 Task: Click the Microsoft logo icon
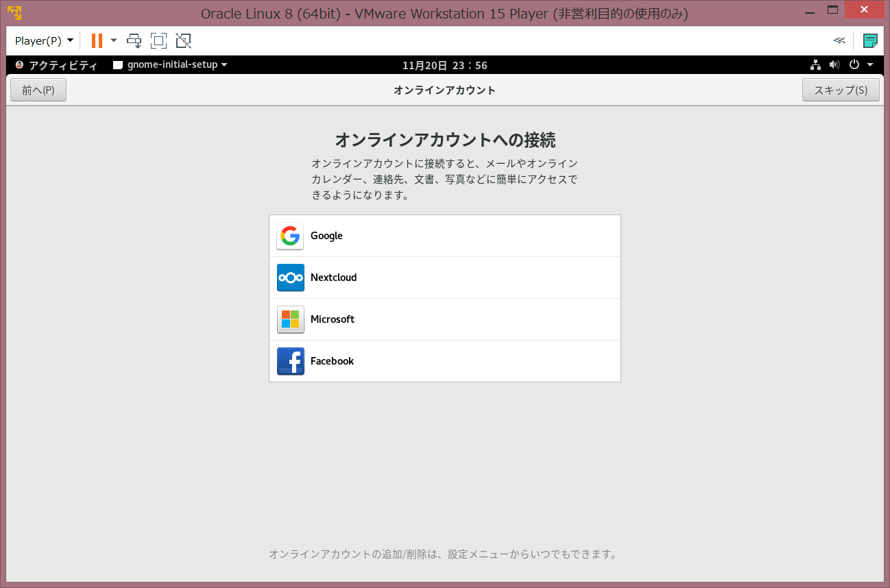[x=290, y=319]
